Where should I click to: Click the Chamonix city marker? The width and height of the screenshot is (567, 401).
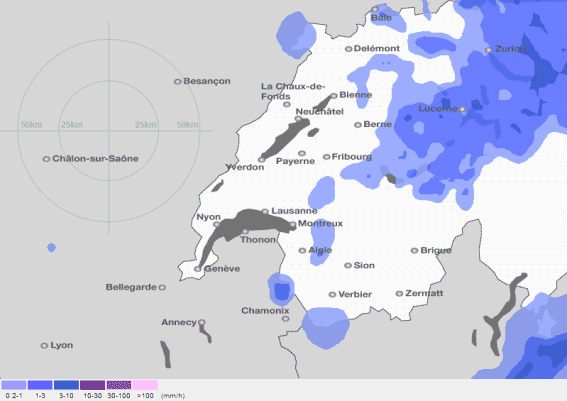(x=286, y=319)
